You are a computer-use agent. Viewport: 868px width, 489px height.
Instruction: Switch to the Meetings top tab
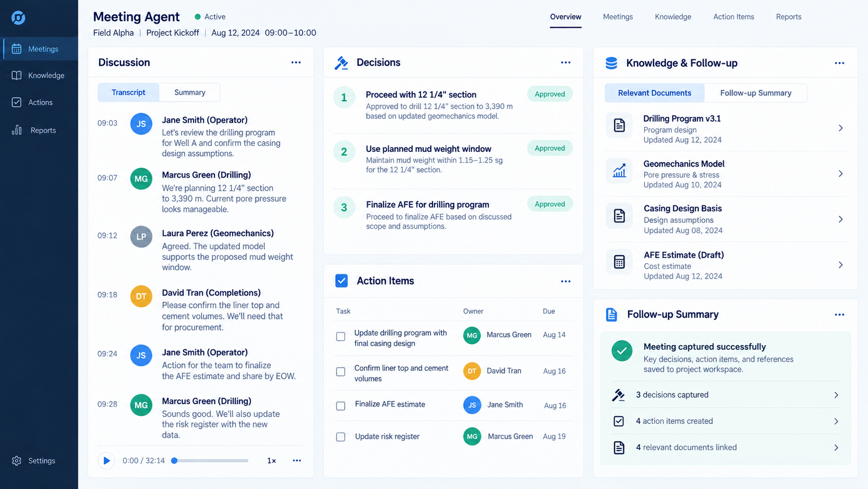click(x=618, y=17)
